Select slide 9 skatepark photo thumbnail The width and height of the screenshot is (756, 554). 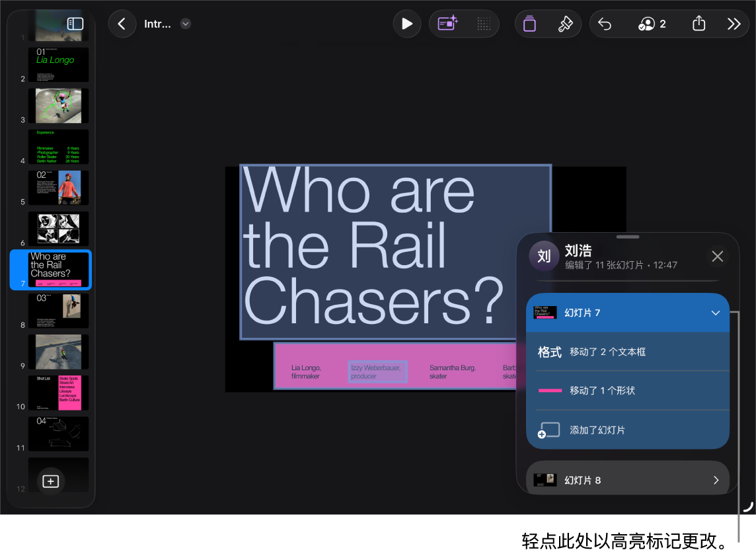click(58, 352)
